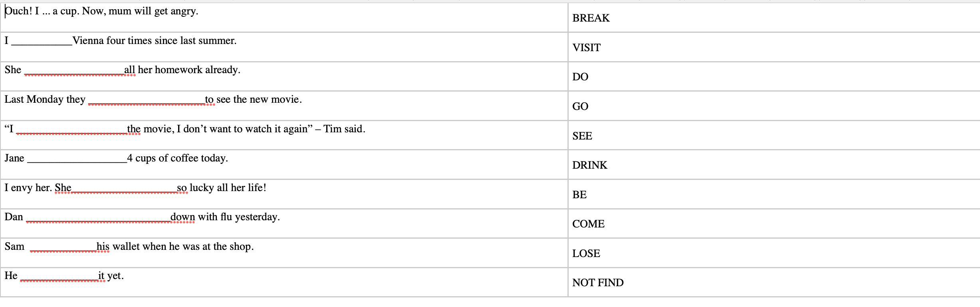The width and height of the screenshot is (980, 307).
Task: Click the blank after 'Last Monday they'
Action: pyautogui.click(x=146, y=100)
